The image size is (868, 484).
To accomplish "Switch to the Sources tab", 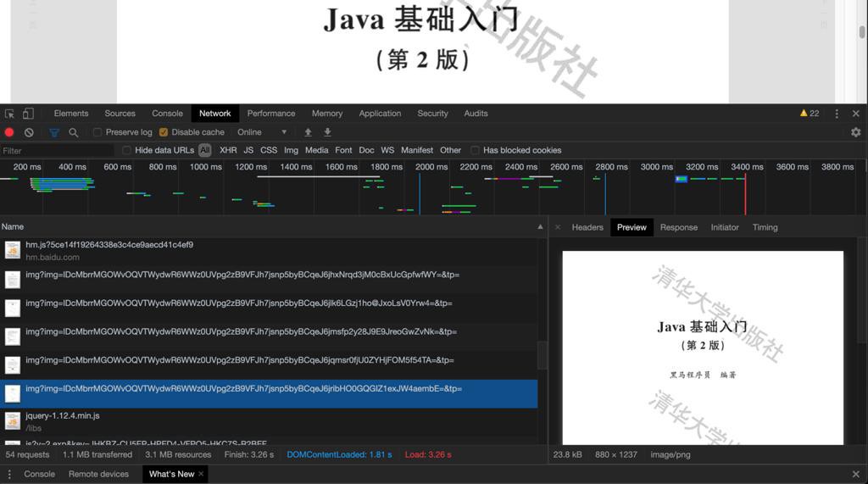I will (120, 114).
